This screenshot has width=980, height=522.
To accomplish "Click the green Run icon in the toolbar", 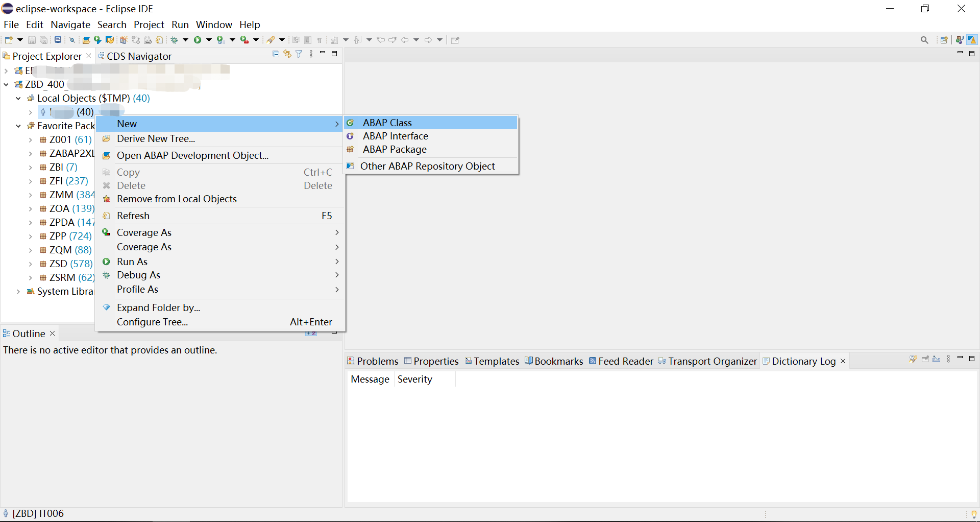I will coord(199,39).
